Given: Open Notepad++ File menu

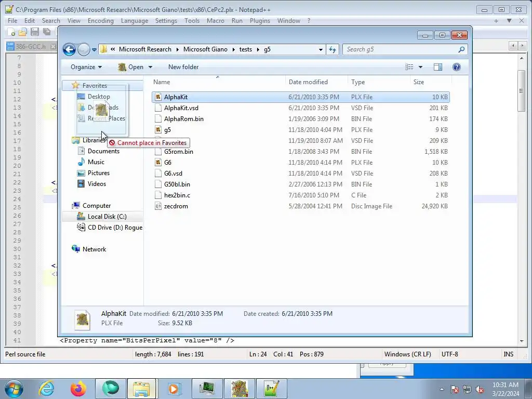Looking at the screenshot, I should point(12,21).
